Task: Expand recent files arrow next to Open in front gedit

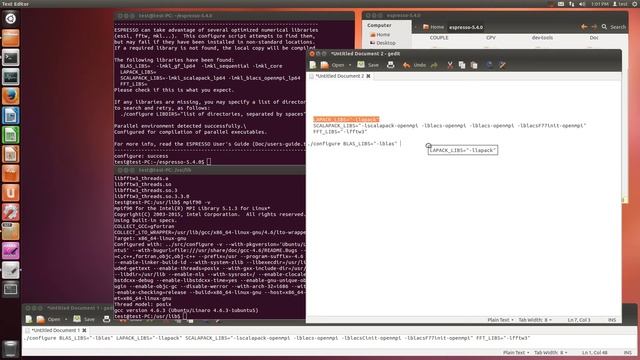Action: (x=350, y=65)
